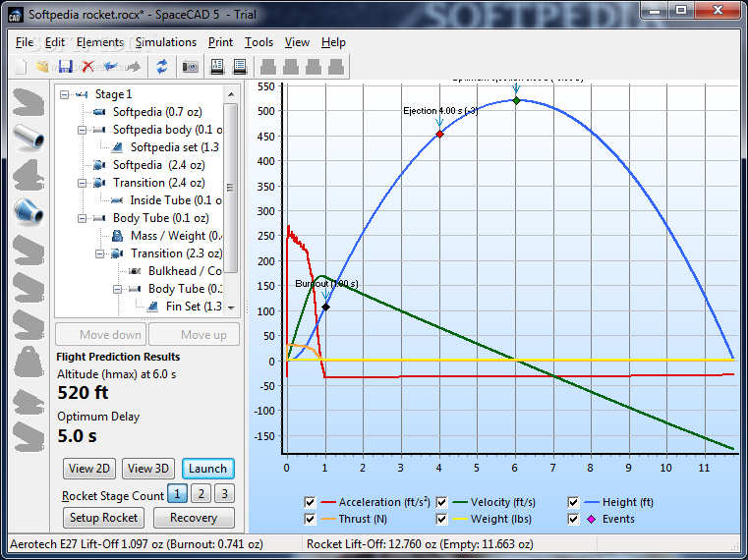This screenshot has height=560, width=748.
Task: Toggle the Weight (lbs) checkbox
Action: 441,519
